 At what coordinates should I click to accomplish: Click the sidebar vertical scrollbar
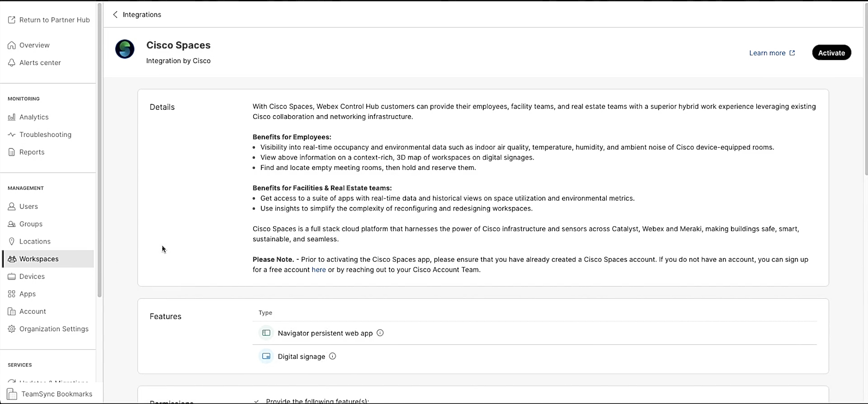click(99, 150)
